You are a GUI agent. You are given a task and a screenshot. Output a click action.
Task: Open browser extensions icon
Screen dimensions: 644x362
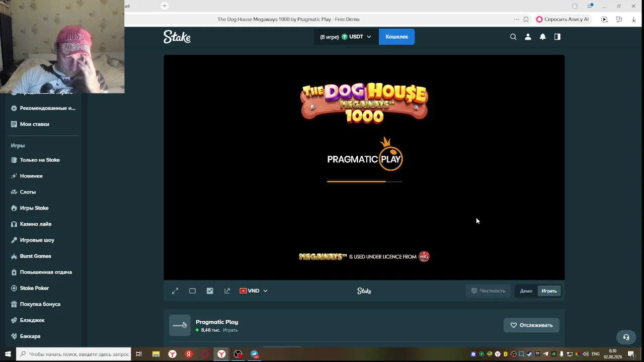click(619, 19)
